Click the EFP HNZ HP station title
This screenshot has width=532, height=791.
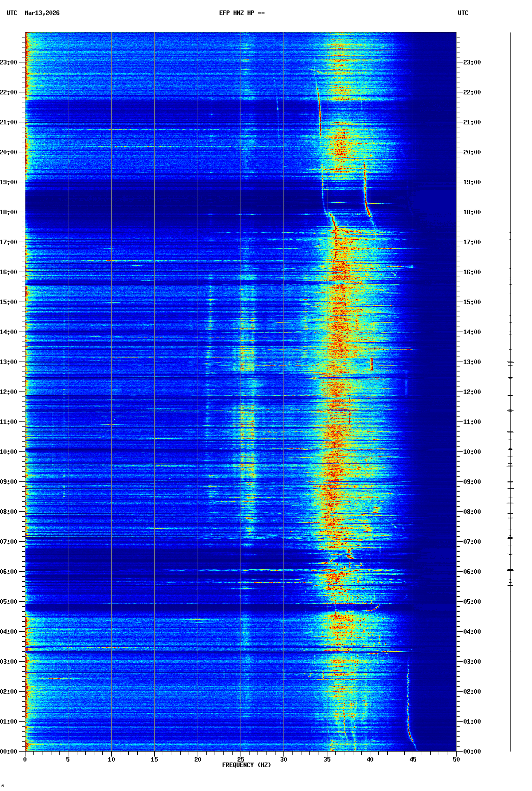click(242, 13)
